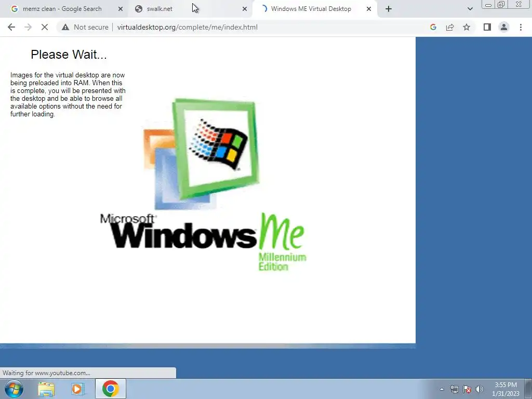This screenshot has height=399, width=532.
Task: Close the memz clean Google Search tab
Action: (121, 9)
